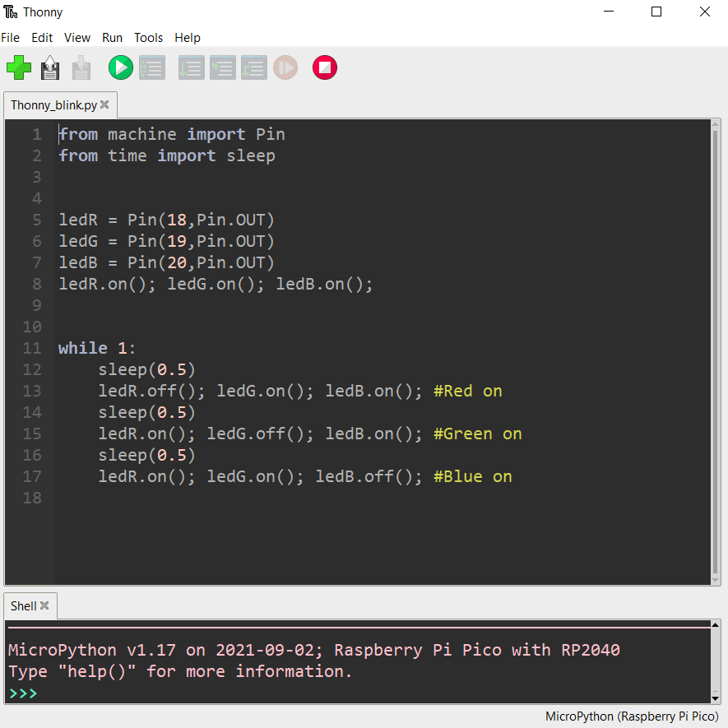Start debugging the current script
Image resolution: width=728 pixels, height=728 pixels.
(x=152, y=67)
